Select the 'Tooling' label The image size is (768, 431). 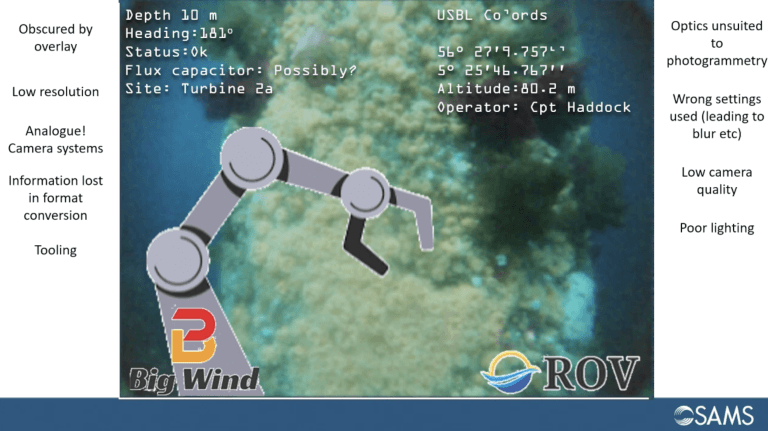point(56,250)
